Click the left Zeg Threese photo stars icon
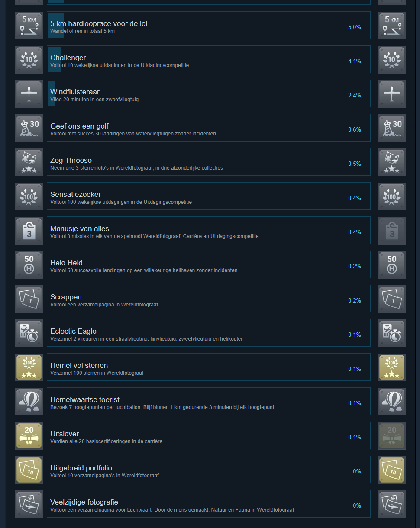Viewport: 420px width, 528px height. click(x=29, y=162)
